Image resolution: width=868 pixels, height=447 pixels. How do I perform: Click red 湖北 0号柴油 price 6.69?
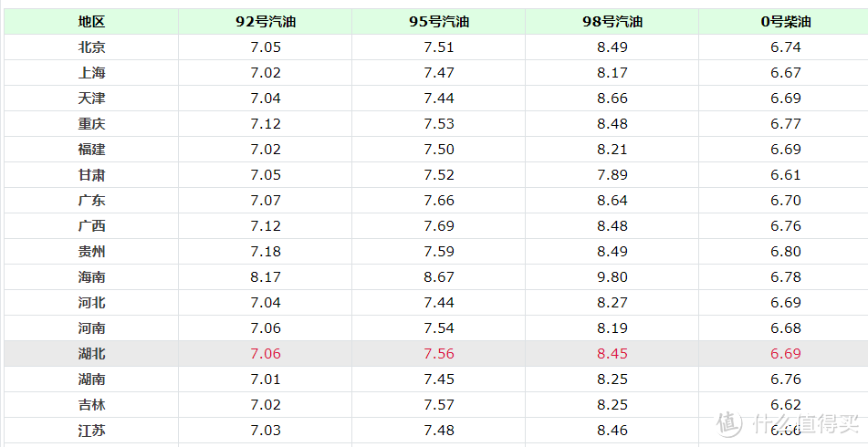pyautogui.click(x=786, y=354)
